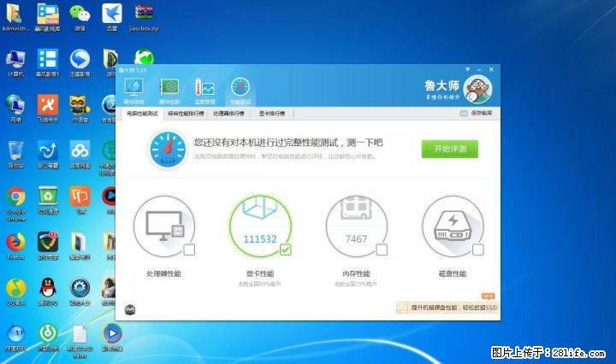Open the SSD upgrade promo banner
This screenshot has height=364, width=616.
[x=447, y=308]
